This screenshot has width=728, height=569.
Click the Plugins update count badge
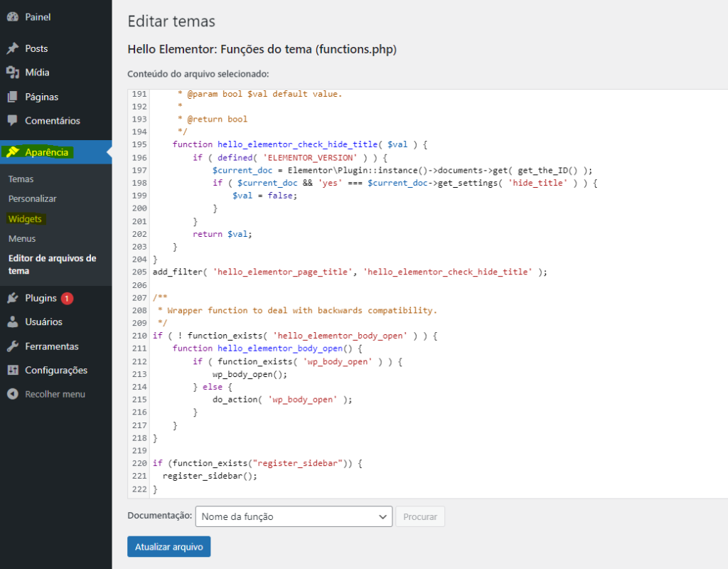(x=67, y=298)
